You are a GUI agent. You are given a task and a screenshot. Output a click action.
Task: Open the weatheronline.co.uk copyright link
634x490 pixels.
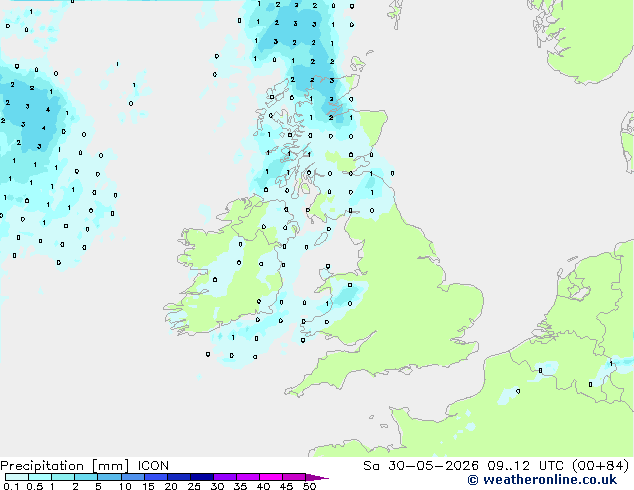542,480
